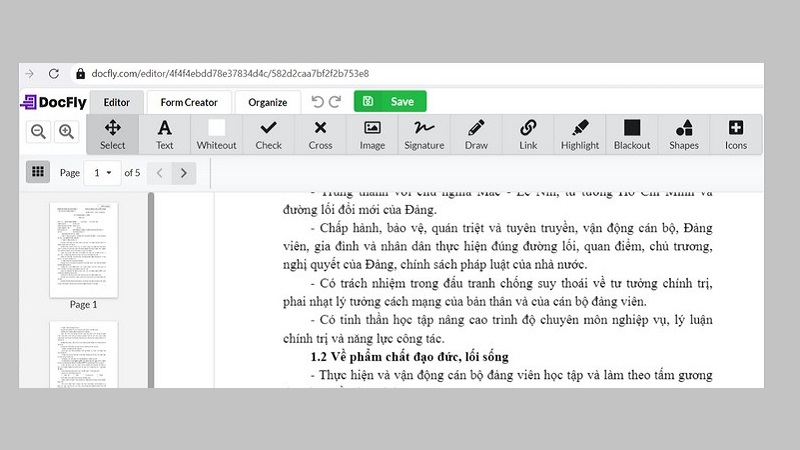Select the Select move tool
This screenshot has width=800, height=450.
click(112, 134)
